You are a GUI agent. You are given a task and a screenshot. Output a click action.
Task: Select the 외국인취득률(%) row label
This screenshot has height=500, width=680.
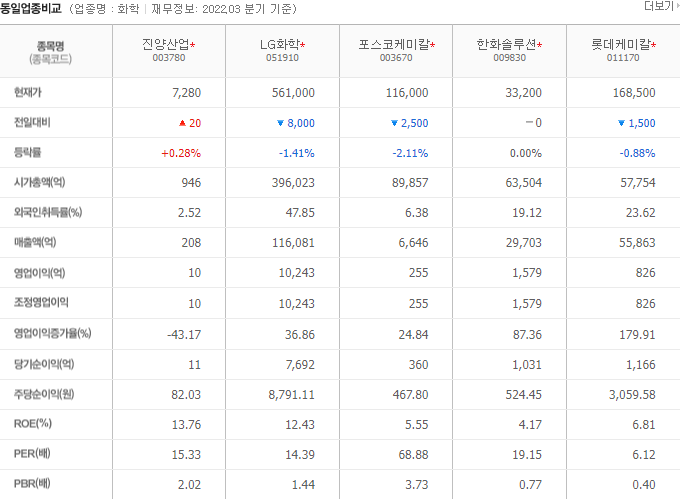coord(48,212)
